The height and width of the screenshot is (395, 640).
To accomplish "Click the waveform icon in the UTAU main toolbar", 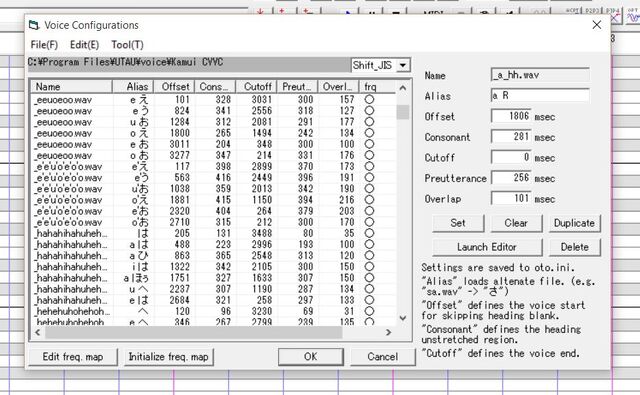I will 633,17.
